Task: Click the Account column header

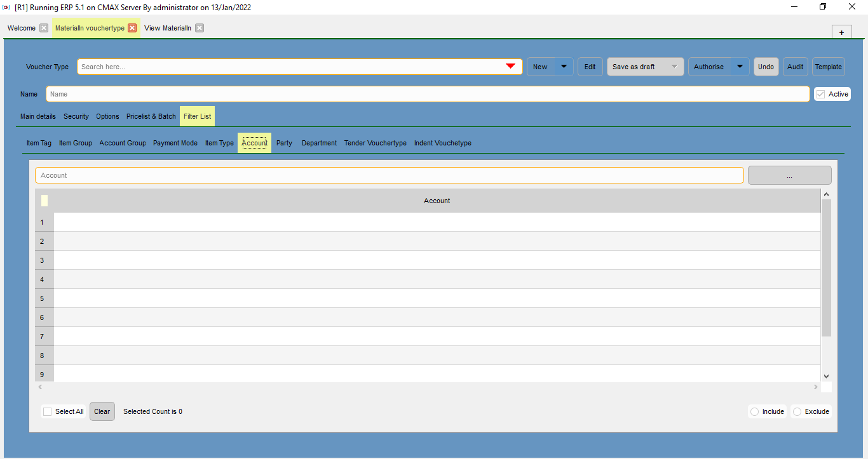Action: click(437, 201)
